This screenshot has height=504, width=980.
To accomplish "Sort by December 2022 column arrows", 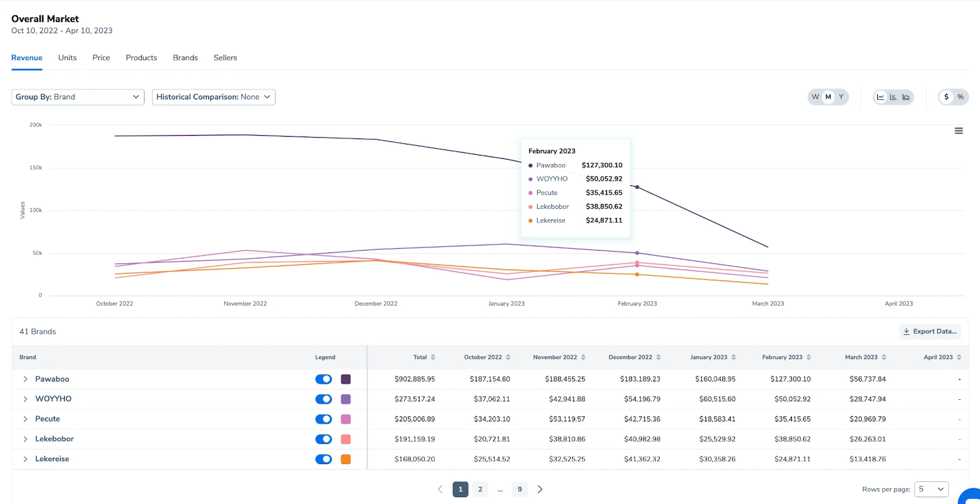I will [x=658, y=357].
